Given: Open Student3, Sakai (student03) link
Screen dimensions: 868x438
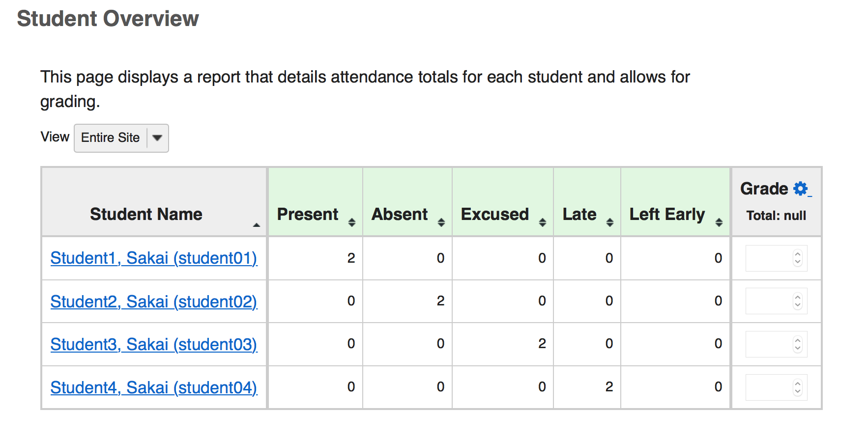Looking at the screenshot, I should pyautogui.click(x=154, y=344).
